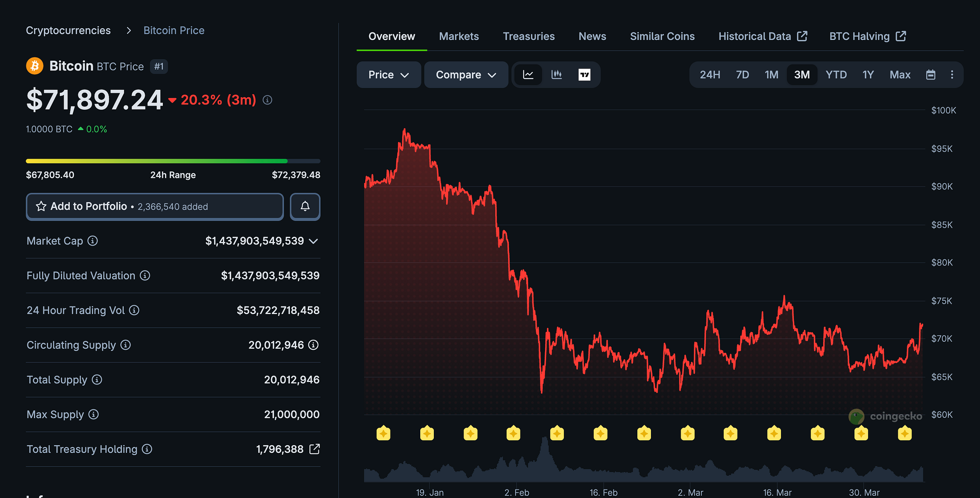Select the 1Y time range
980x498 pixels.
[x=868, y=75]
